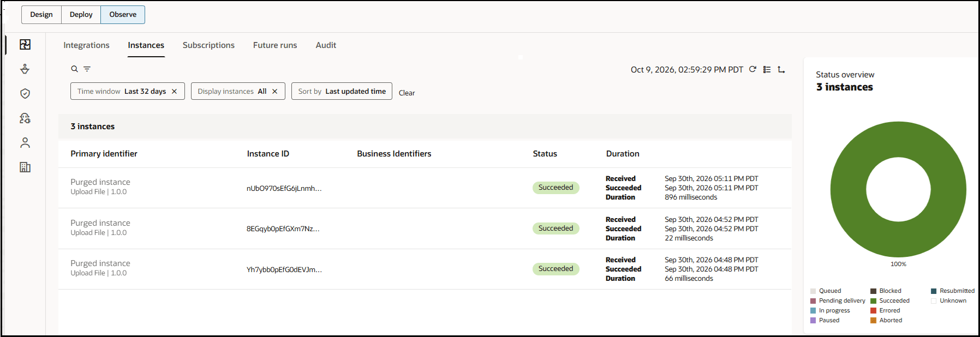Click the Primary identifier column header
The height and width of the screenshot is (337, 980).
point(104,154)
